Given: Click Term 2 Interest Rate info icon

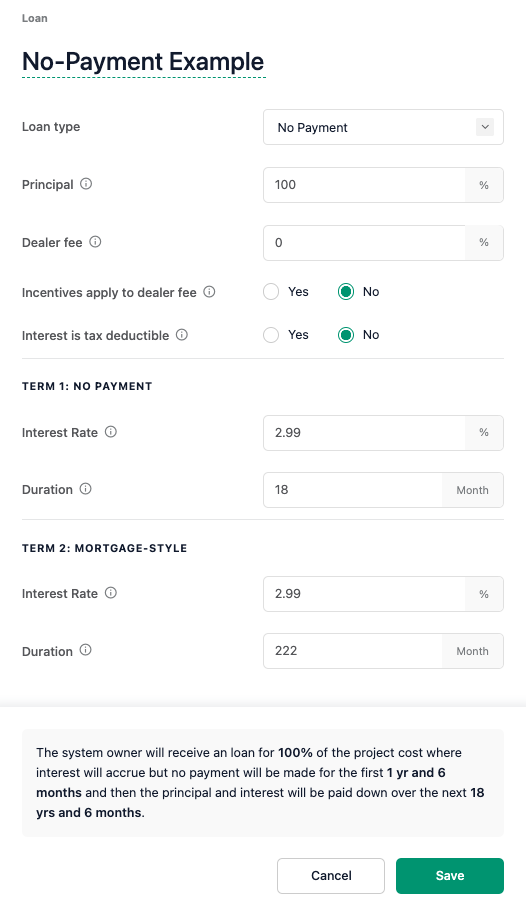Looking at the screenshot, I should (111, 593).
